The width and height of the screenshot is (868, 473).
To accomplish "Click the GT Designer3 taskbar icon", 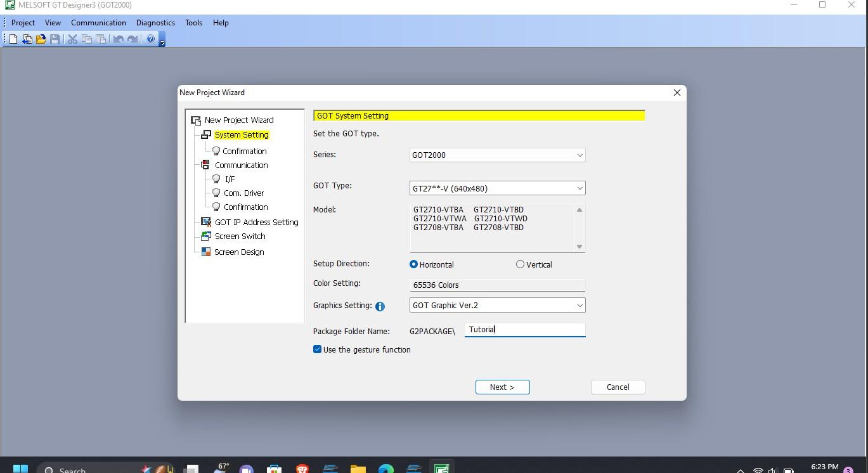I will tap(442, 469).
